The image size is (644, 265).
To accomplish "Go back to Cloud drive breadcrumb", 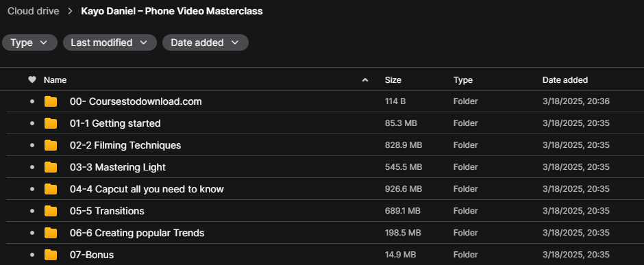I will pos(34,11).
